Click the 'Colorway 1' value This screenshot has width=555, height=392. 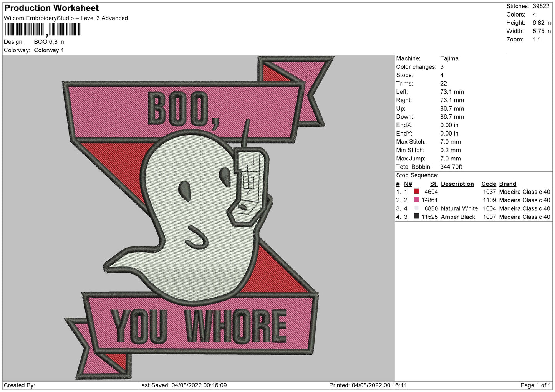pos(49,50)
